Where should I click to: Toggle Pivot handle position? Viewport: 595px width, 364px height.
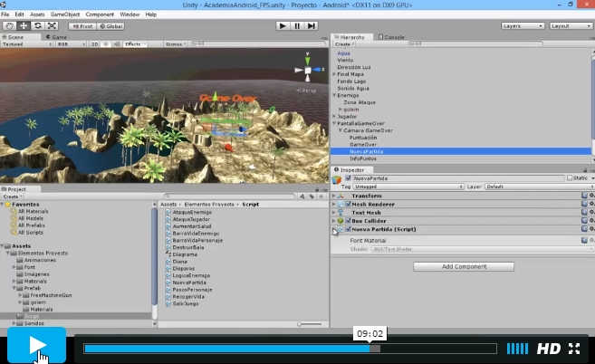coord(82,26)
